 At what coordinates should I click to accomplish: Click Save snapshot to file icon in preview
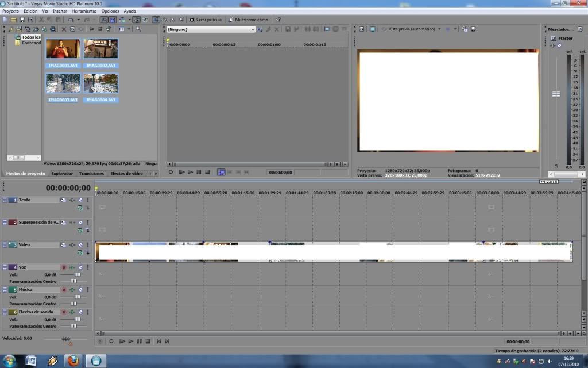pos(473,29)
